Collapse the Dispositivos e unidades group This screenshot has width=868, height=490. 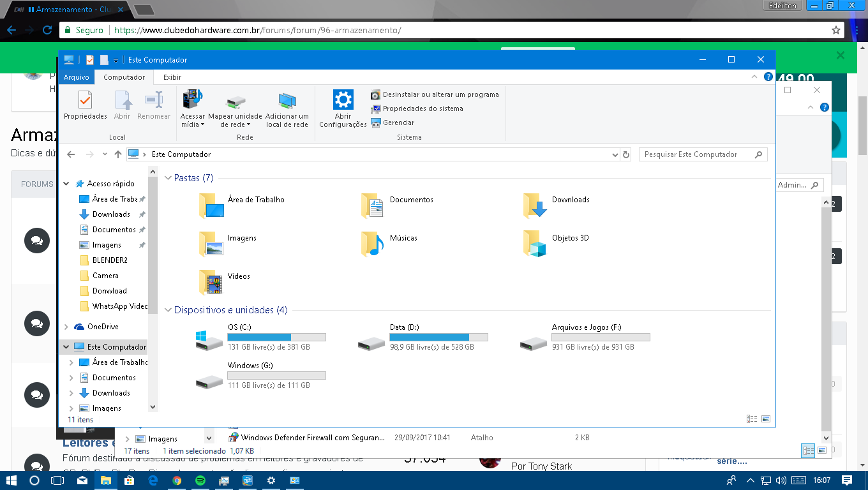(168, 310)
